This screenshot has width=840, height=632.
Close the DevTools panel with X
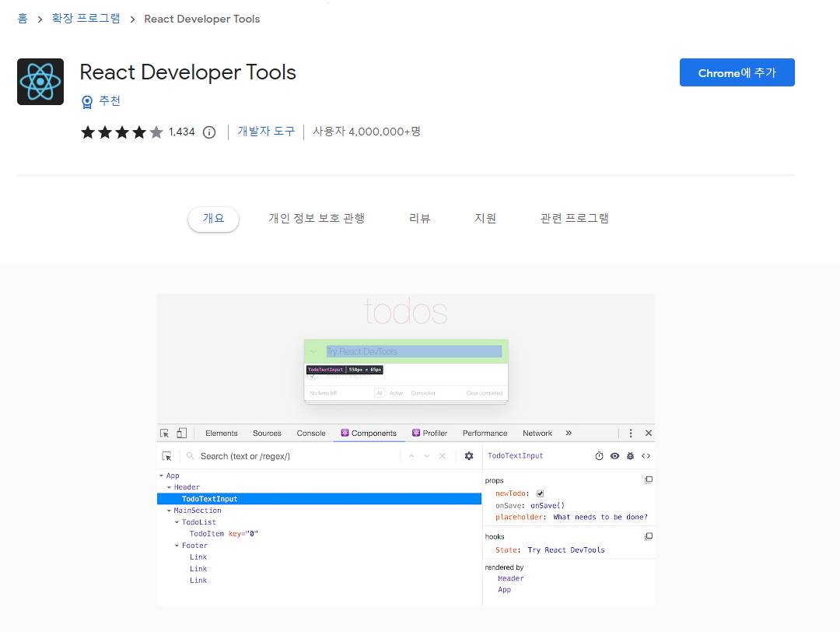click(648, 433)
